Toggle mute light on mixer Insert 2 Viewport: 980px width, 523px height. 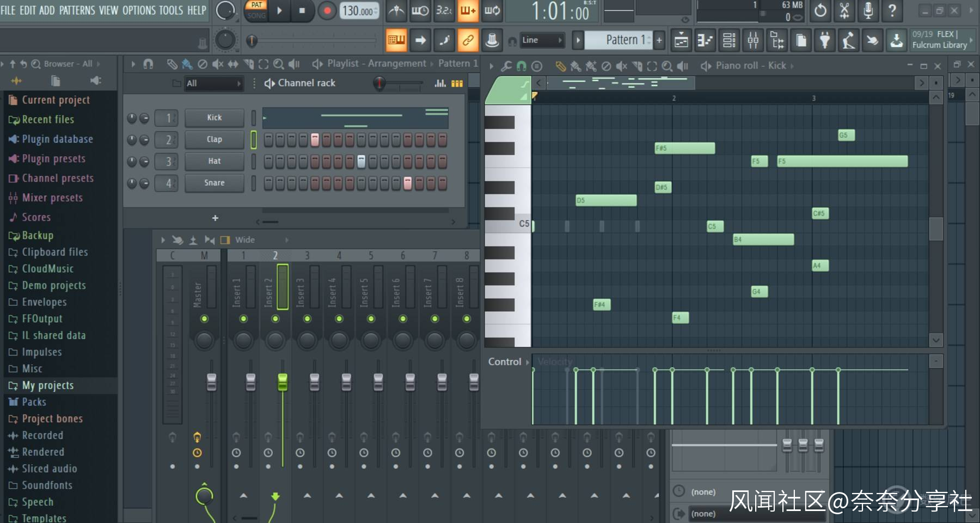pos(275,319)
